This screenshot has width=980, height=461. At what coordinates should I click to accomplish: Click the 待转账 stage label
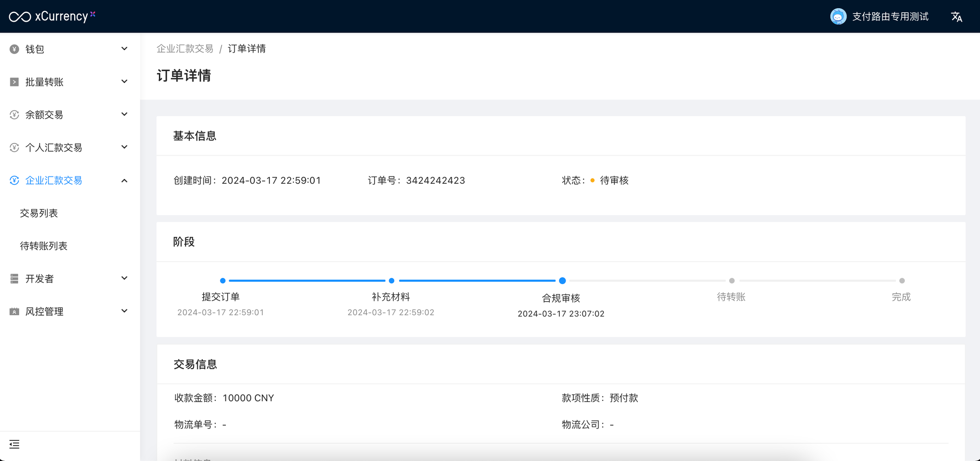pyautogui.click(x=731, y=297)
